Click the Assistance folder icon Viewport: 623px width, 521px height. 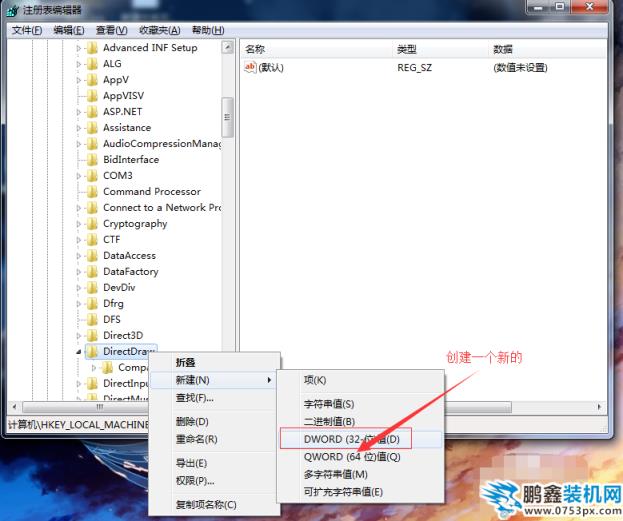(x=92, y=128)
